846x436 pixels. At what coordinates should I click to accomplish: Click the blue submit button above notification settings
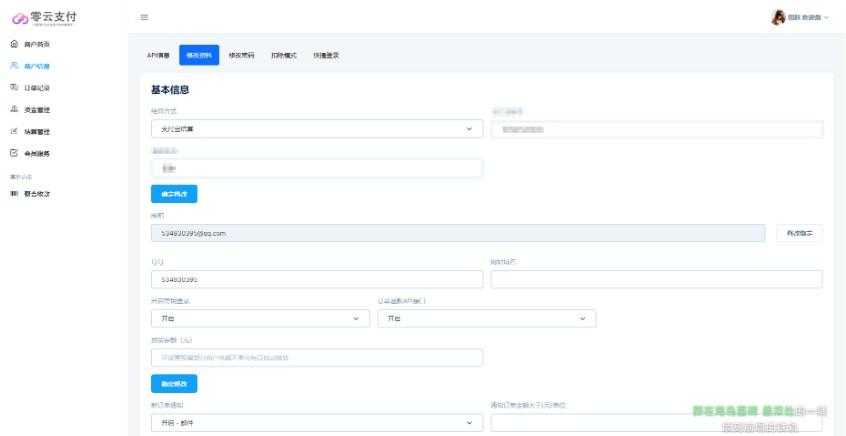tap(173, 384)
